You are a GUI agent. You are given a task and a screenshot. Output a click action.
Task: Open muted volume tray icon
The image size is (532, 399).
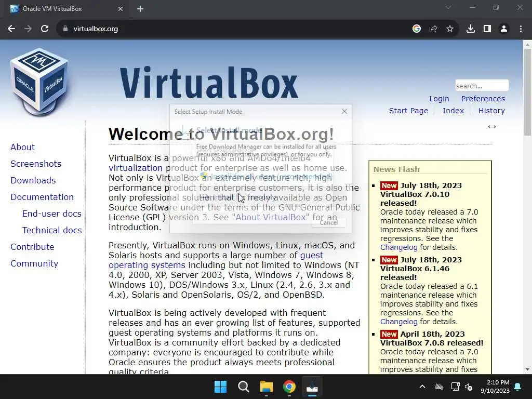(x=469, y=387)
